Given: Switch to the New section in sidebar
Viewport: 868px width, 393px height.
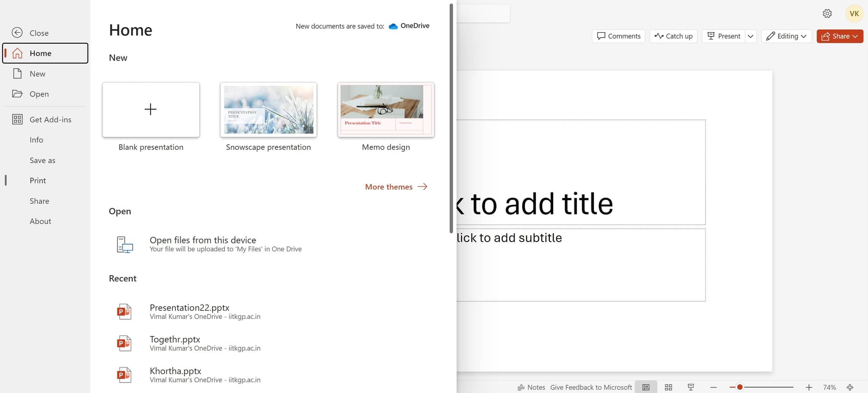Looking at the screenshot, I should 37,73.
